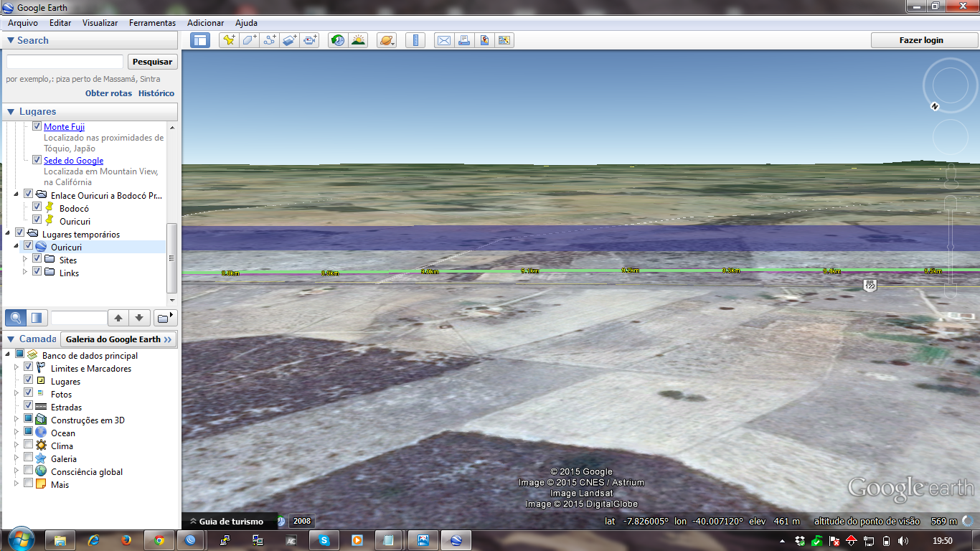This screenshot has height=551, width=980.
Task: Toggle the Bodocó placemark checkbox
Action: [37, 207]
